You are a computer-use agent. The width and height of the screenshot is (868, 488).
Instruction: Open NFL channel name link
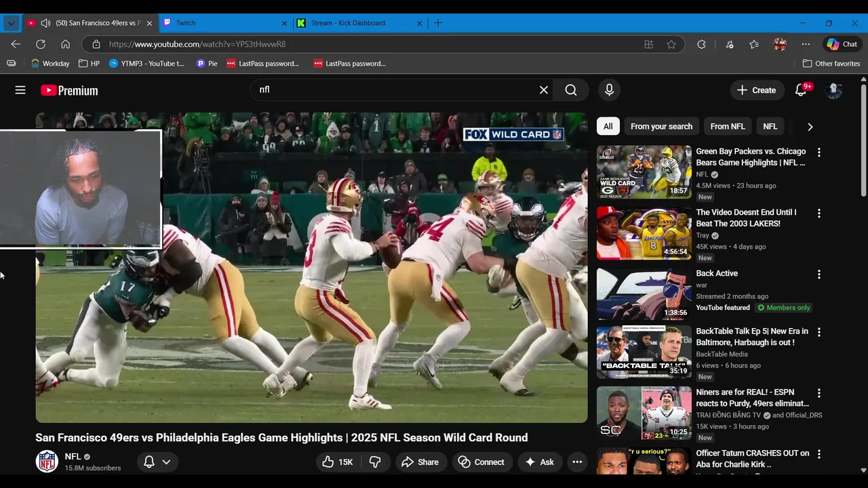pyautogui.click(x=73, y=457)
